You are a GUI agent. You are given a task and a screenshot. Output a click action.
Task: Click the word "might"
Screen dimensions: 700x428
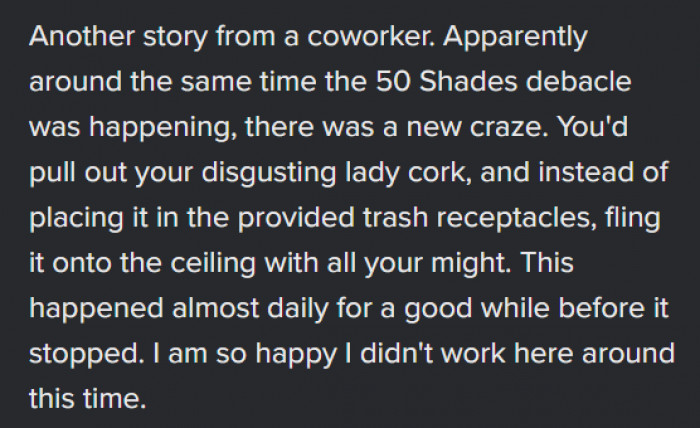[471, 264]
